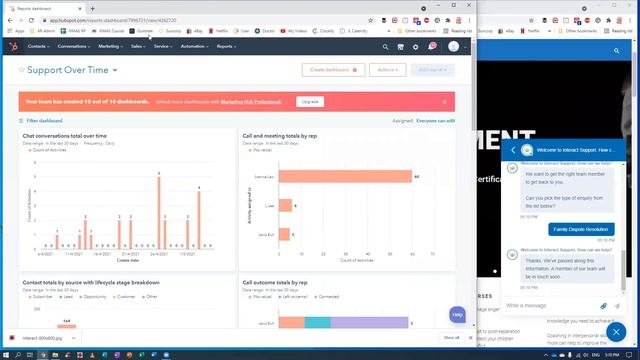The image size is (640, 360).
Task: Open a new browser tab
Action: click(93, 9)
